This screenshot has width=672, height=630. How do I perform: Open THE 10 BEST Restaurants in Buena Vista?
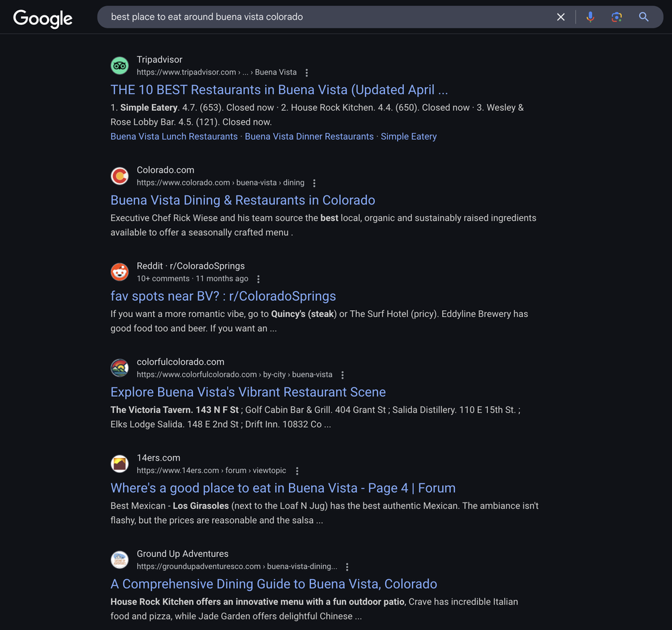pyautogui.click(x=279, y=90)
